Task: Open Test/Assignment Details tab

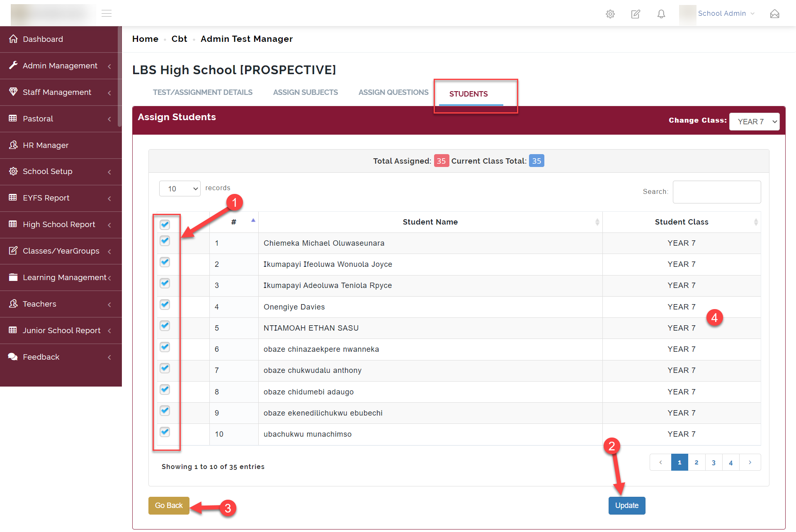Action: [x=202, y=92]
